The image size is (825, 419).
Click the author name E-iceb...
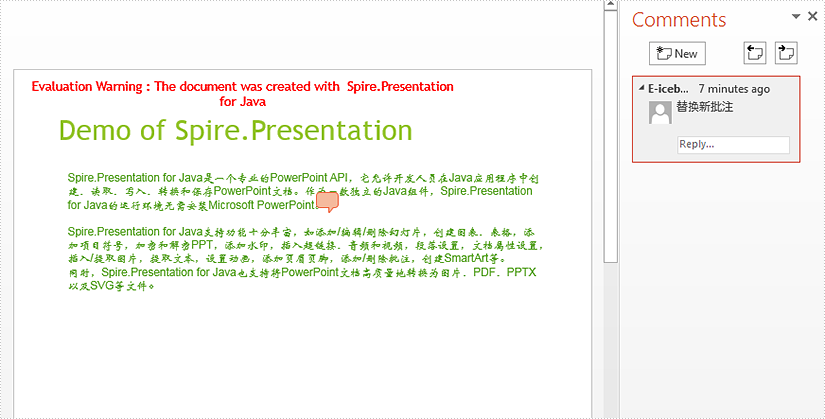pos(668,89)
